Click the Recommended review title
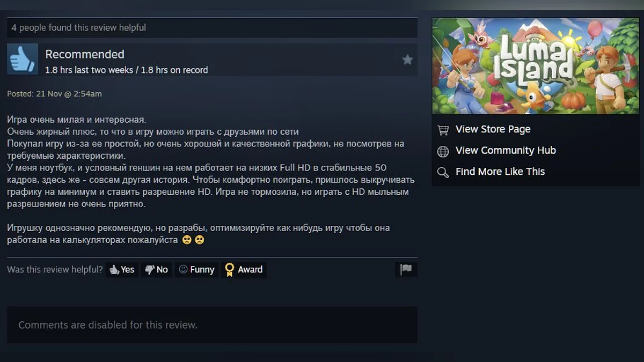Screen dimensions: 644x362 point(85,54)
